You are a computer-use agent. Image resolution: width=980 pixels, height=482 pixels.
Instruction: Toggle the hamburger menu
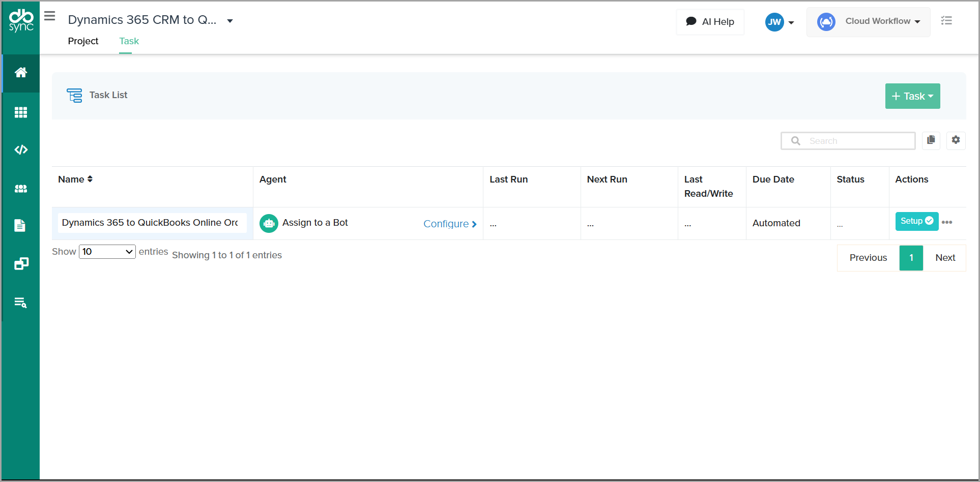tap(49, 16)
